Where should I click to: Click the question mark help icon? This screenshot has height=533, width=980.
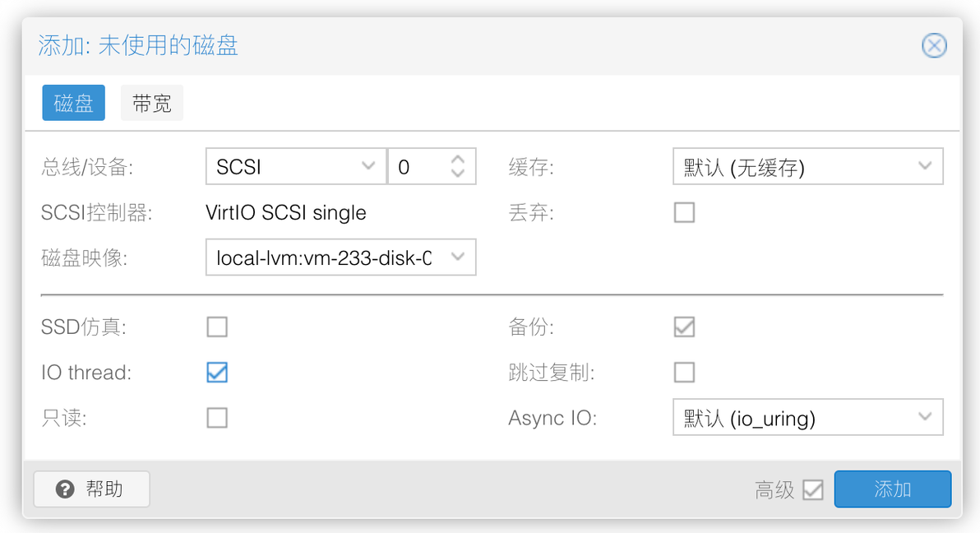tap(65, 489)
